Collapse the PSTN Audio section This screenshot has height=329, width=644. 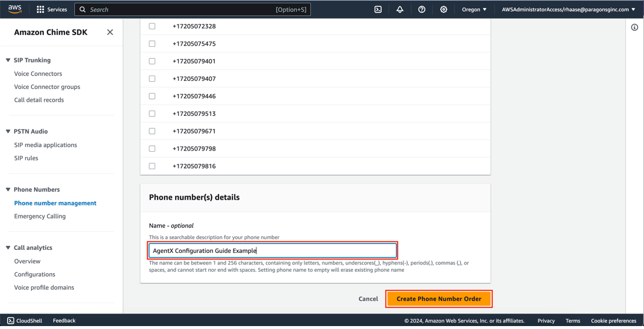[8, 132]
